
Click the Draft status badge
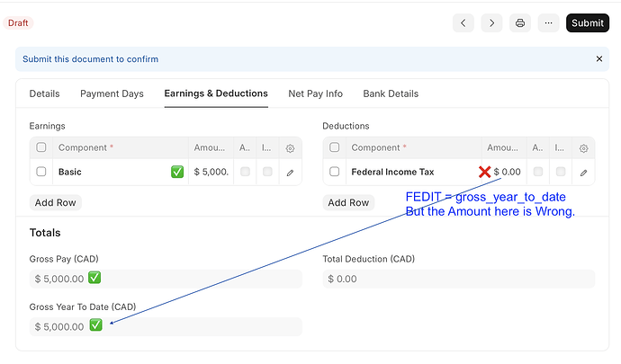[x=18, y=23]
